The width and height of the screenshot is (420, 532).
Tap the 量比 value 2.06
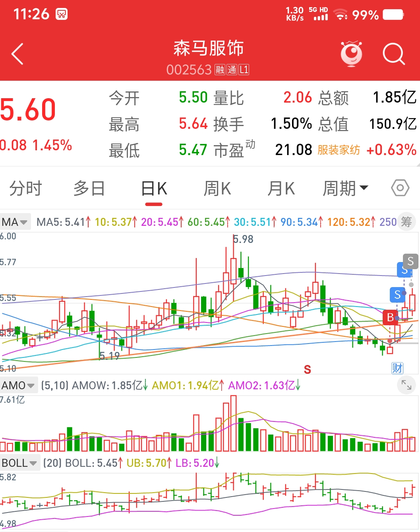(298, 97)
